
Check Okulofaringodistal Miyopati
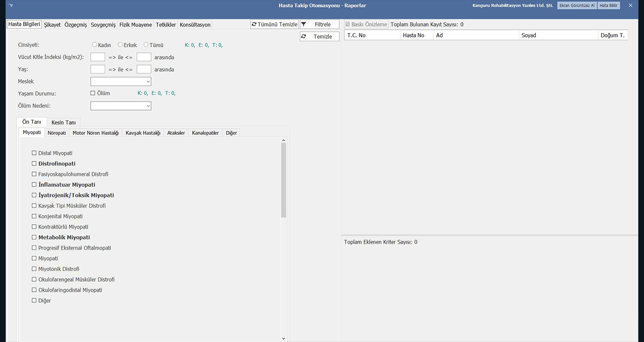coord(34,290)
